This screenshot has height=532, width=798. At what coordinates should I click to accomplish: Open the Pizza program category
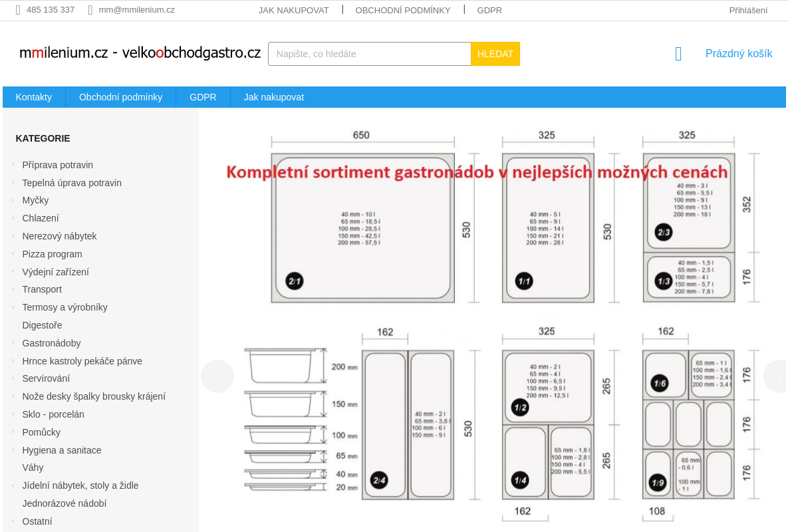pos(52,254)
